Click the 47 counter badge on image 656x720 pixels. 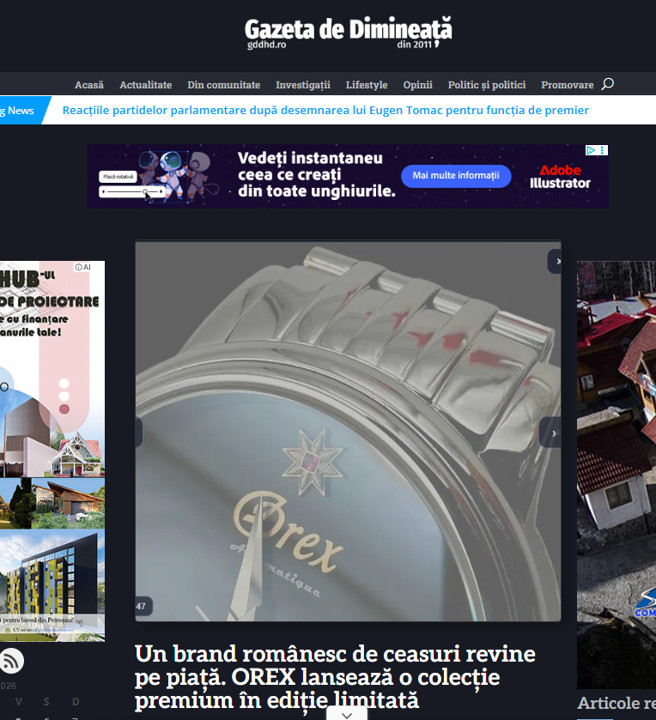tap(142, 606)
